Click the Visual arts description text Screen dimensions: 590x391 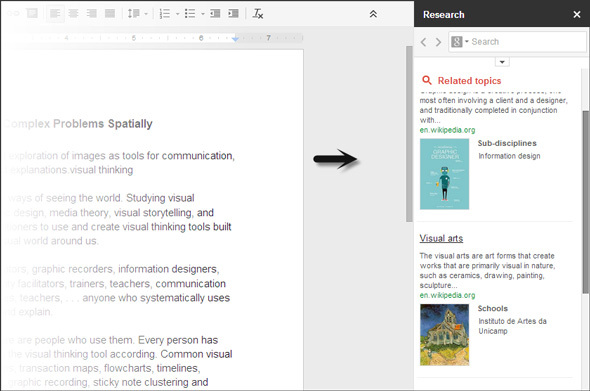(x=487, y=270)
